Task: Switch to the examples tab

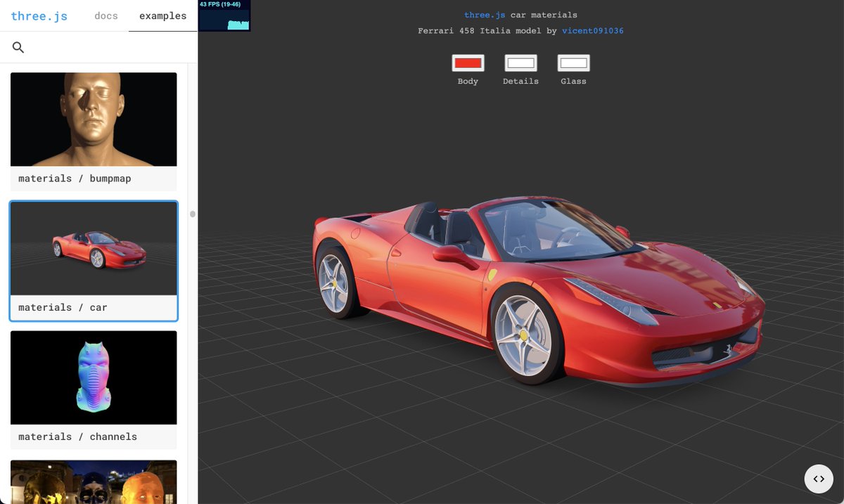Action: 162,15
